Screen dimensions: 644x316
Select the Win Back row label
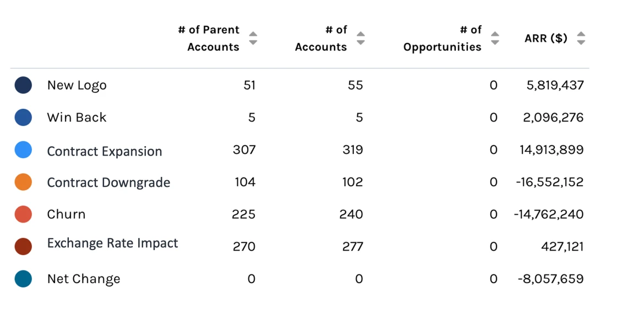[77, 118]
